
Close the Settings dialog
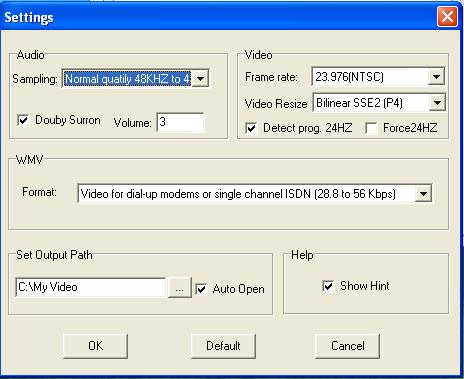pyautogui.click(x=447, y=16)
